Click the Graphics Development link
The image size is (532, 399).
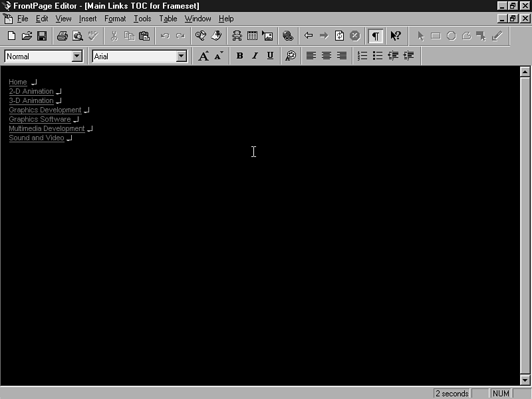[45, 110]
